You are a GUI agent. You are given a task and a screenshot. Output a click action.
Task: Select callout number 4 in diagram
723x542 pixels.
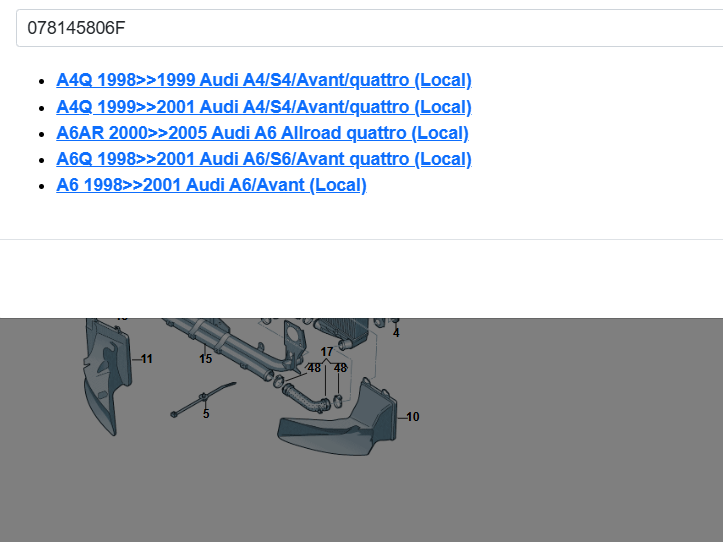(396, 333)
